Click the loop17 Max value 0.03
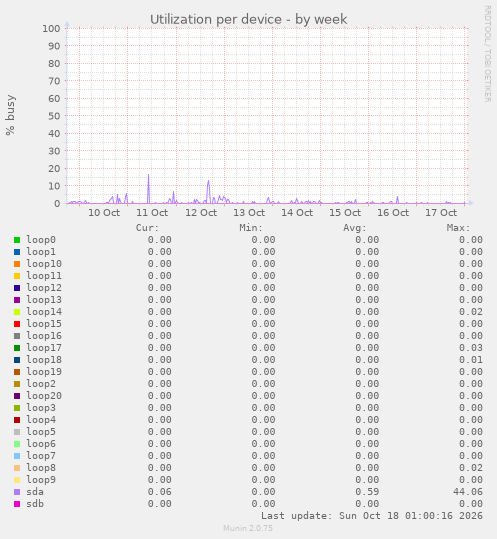The height and width of the screenshot is (539, 497). tap(471, 348)
